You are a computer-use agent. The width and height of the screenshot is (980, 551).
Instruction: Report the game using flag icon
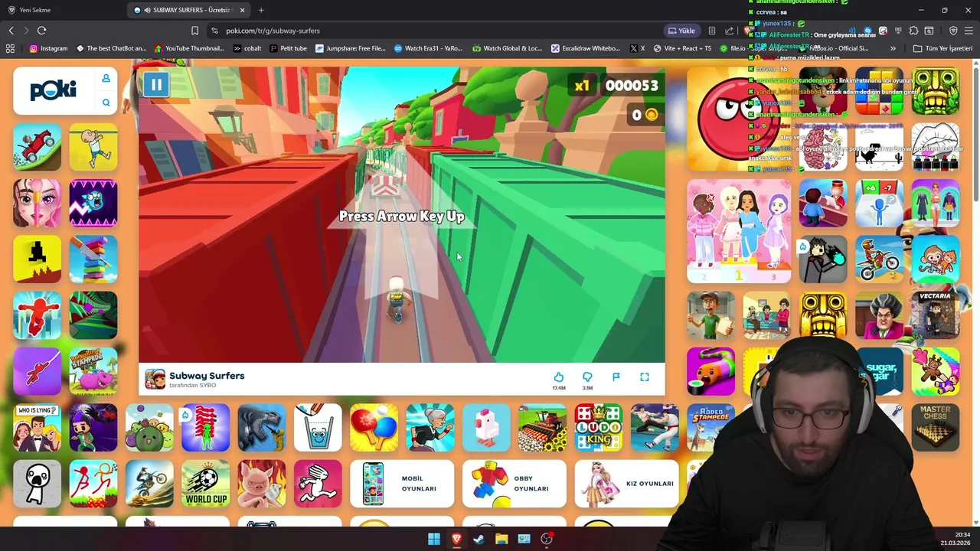tap(616, 377)
